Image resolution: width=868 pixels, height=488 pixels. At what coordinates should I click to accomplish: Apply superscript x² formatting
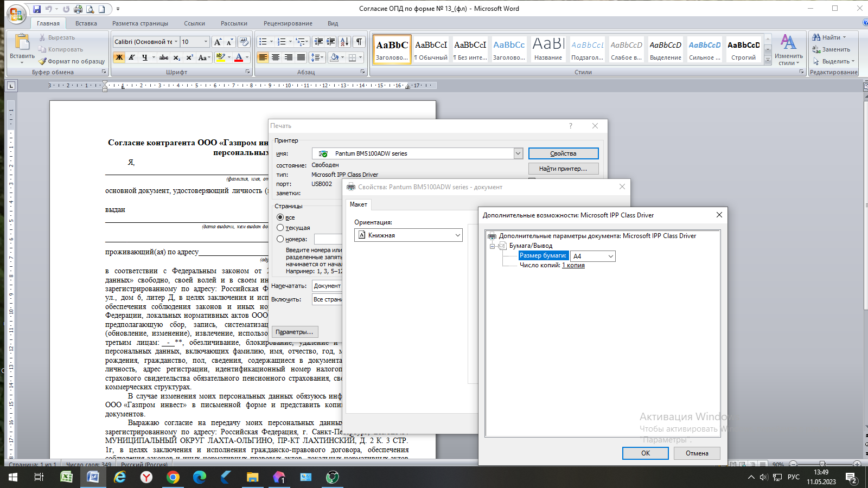(x=189, y=57)
